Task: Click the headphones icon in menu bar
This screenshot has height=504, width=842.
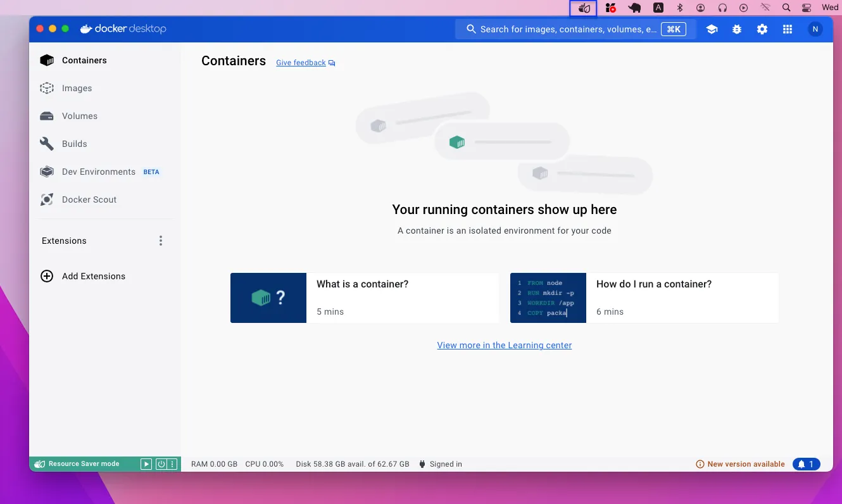Action: pos(722,8)
